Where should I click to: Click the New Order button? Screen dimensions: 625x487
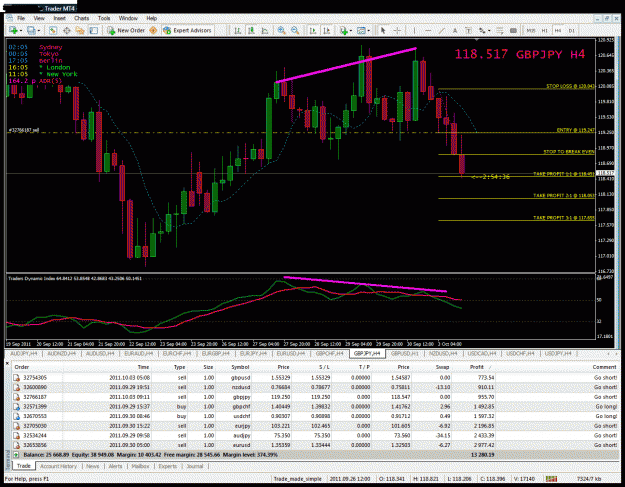[x=126, y=30]
